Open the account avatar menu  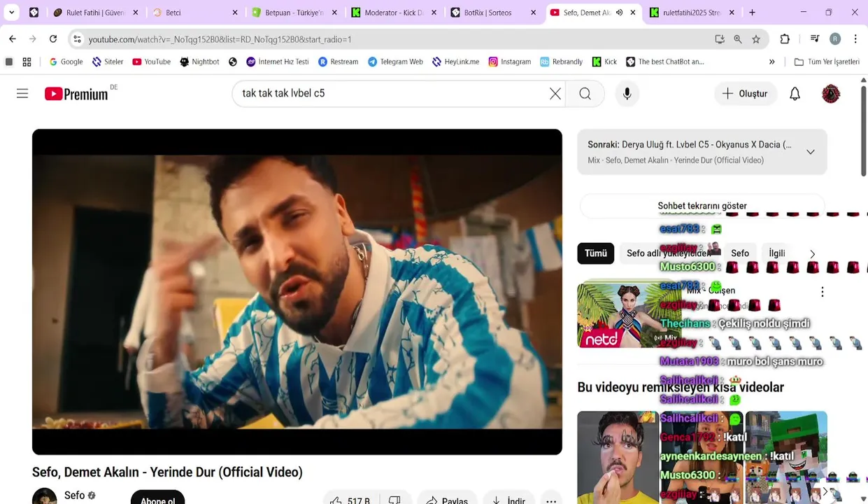831,94
